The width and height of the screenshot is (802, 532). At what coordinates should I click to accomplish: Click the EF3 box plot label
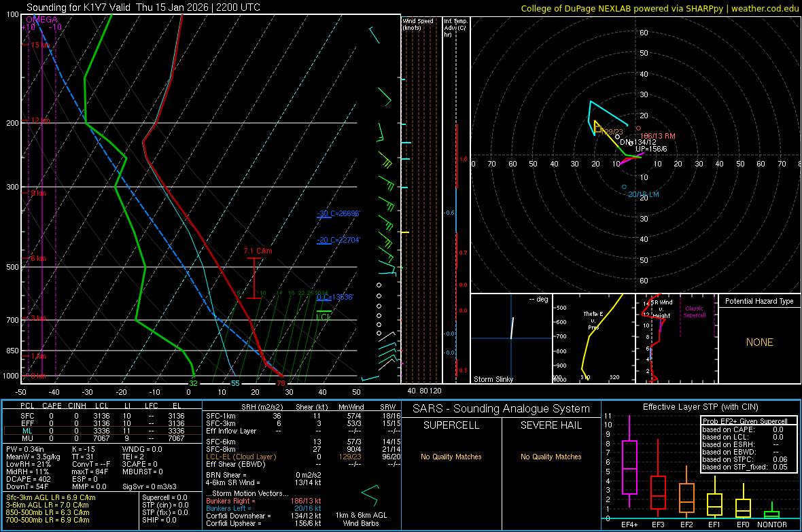tap(658, 525)
